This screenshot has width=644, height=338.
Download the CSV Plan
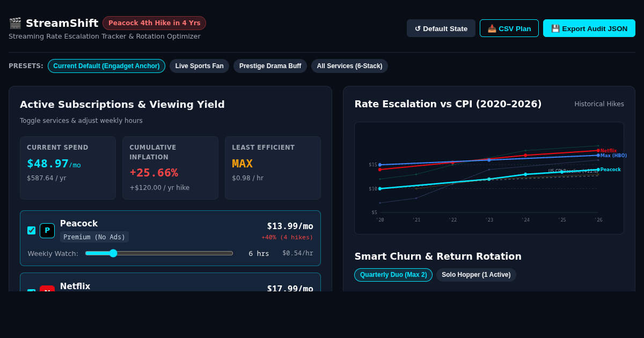click(x=509, y=28)
